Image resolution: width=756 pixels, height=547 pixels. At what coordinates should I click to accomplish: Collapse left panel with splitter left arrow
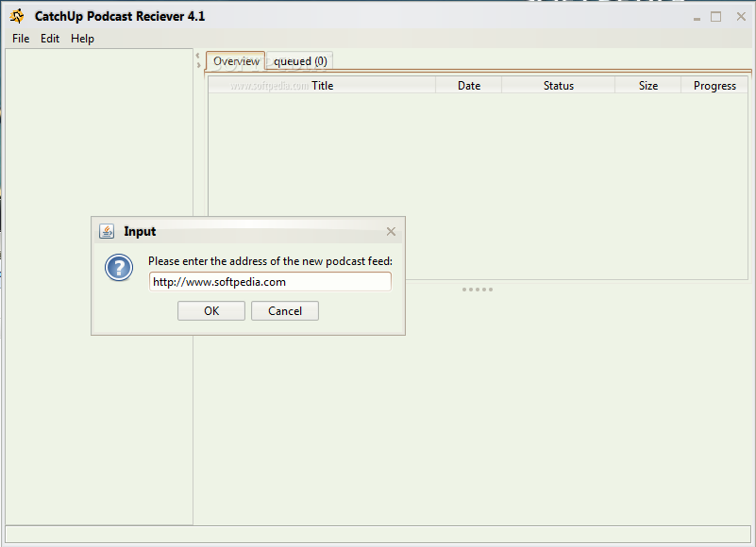[197, 56]
